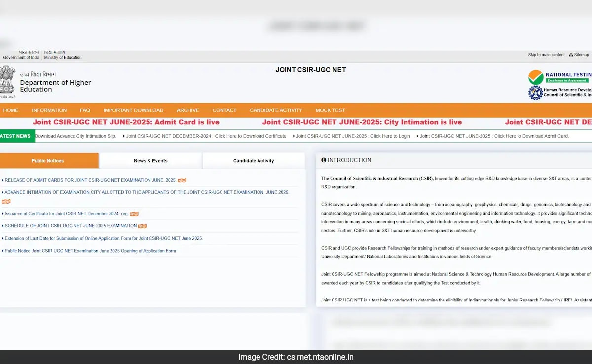The image size is (592, 364).
Task: Click the National Testing Agency checkmark logo
Action: 535,77
